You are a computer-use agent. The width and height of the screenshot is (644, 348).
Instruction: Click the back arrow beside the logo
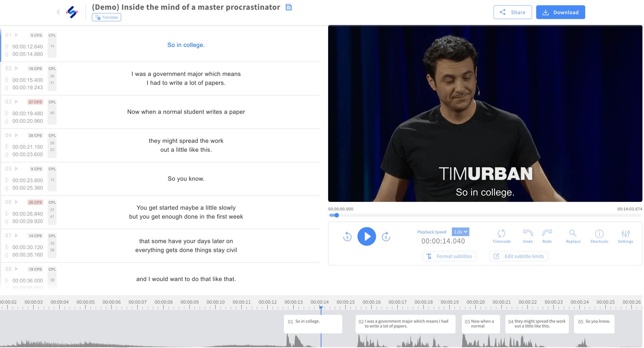58,12
